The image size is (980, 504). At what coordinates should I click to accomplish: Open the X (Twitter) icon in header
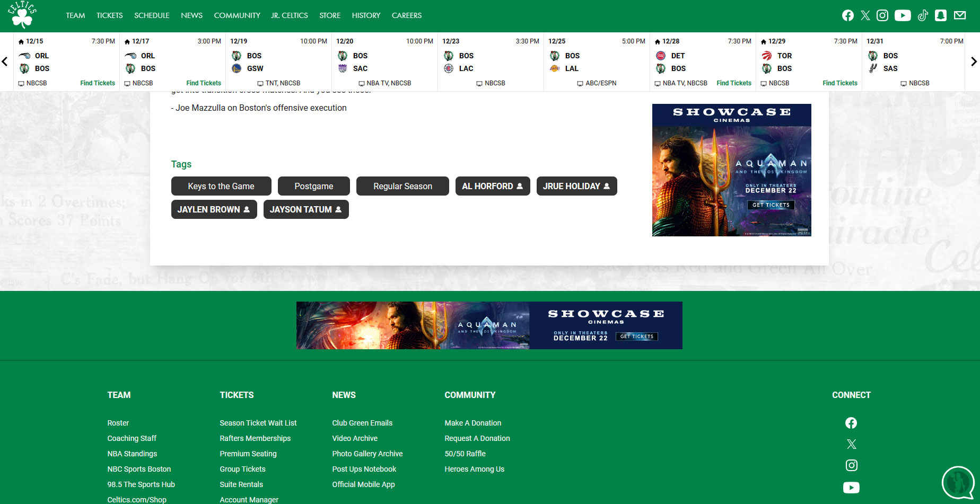865,15
